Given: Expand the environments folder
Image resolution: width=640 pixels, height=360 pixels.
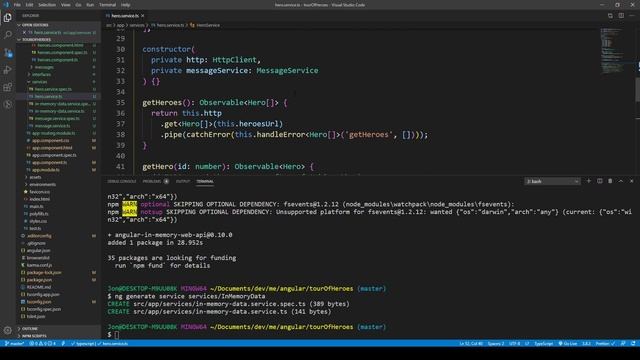Looking at the screenshot, I should click(42, 184).
